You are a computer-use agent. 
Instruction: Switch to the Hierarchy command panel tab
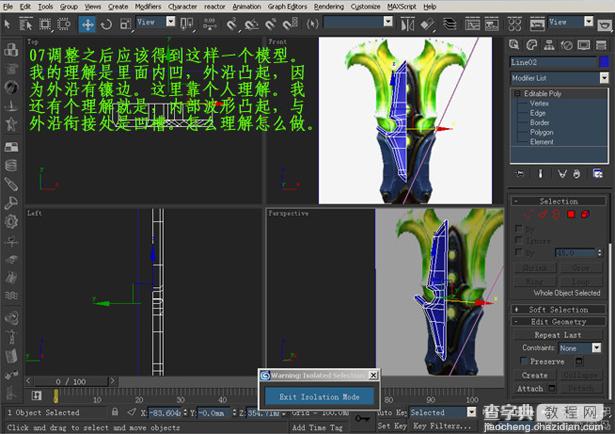pyautogui.click(x=549, y=45)
